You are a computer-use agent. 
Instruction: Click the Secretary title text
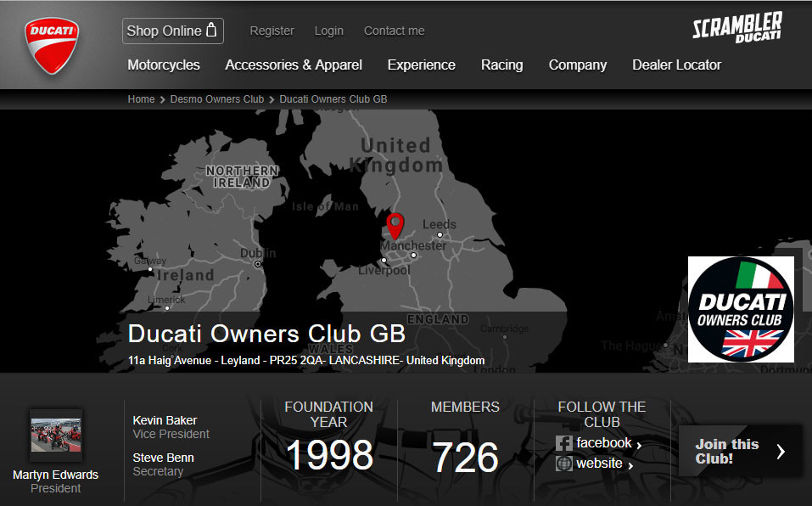(x=158, y=471)
